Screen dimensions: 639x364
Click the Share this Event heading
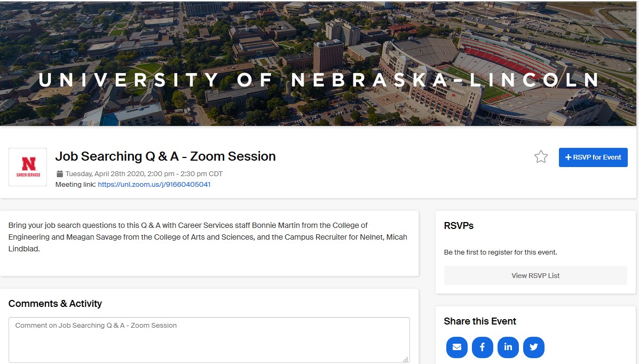coord(480,321)
